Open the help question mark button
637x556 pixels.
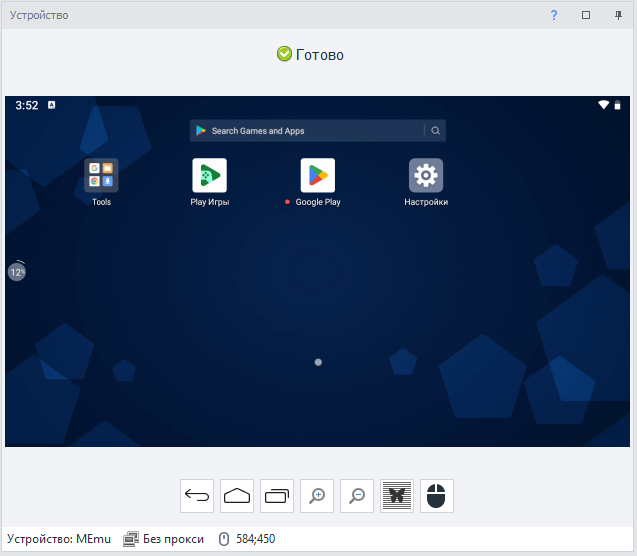click(554, 15)
